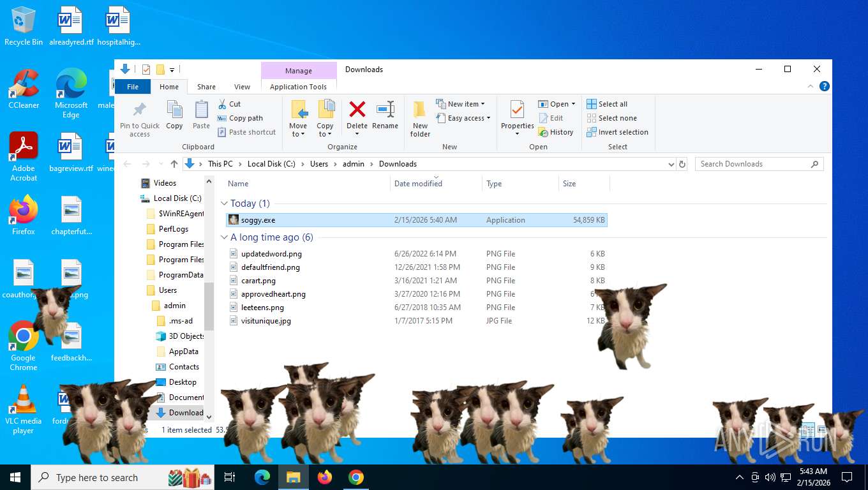The height and width of the screenshot is (490, 868).
Task: Click Users in address breadcrumb
Action: (319, 164)
